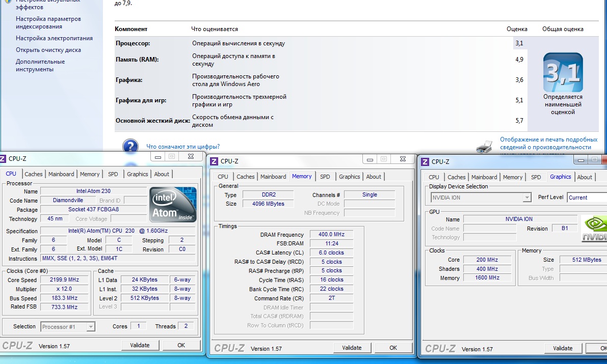Click the DRAM Frequency value '400.0 MHz'
Image resolution: width=607 pixels, height=364 pixels.
[331, 234]
